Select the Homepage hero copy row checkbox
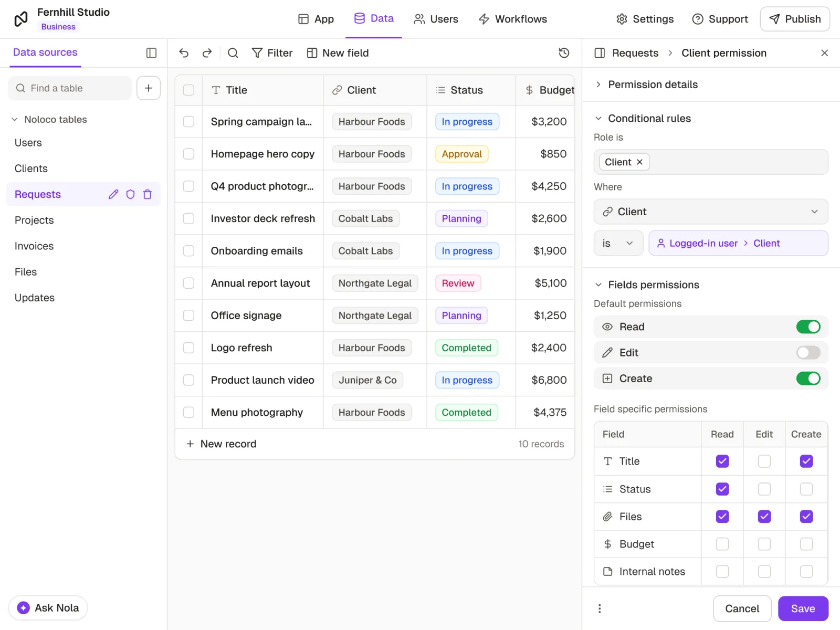 tap(188, 154)
